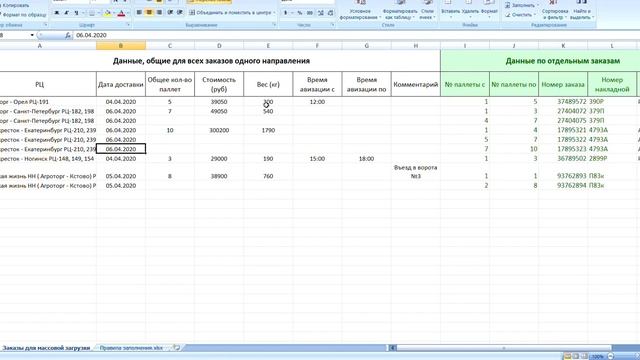This screenshot has width=640, height=360.
Task: Click zoom out minus button
Action: [x=611, y=356]
